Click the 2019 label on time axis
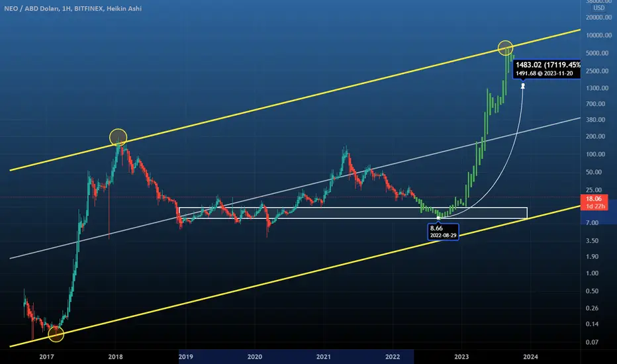The image size is (617, 364). point(186,357)
